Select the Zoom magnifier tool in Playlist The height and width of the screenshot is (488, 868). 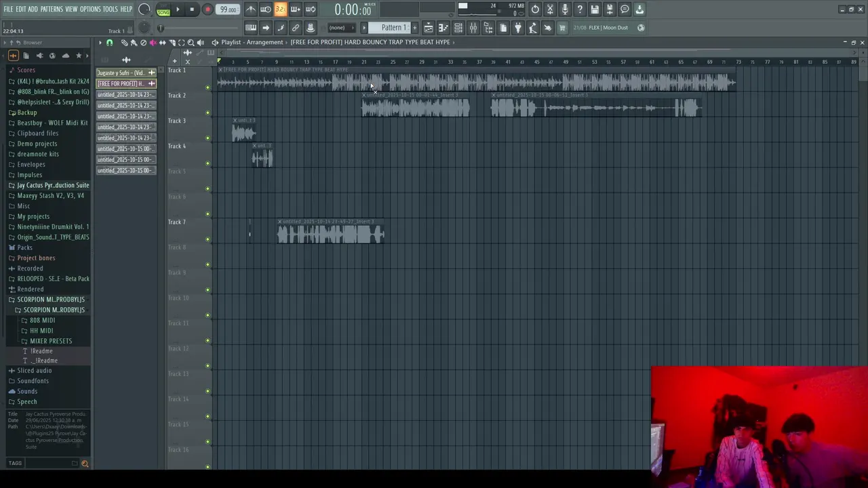(191, 43)
